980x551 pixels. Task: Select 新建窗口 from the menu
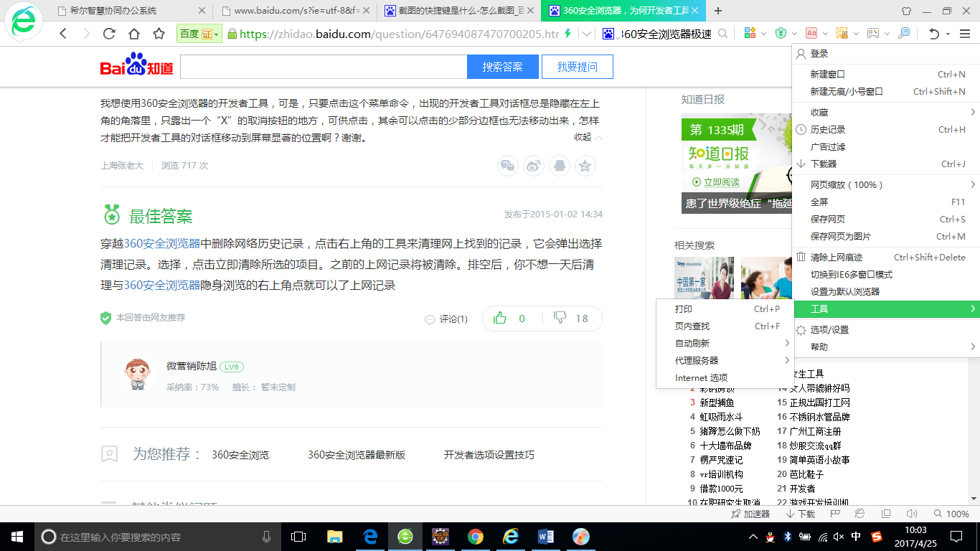coord(886,74)
